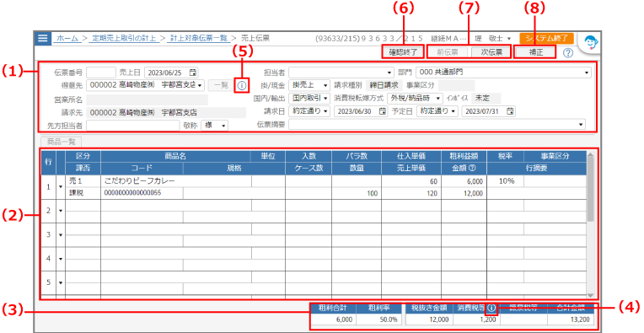
Task: Click 課税 cell in row 1
Action: [83, 193]
